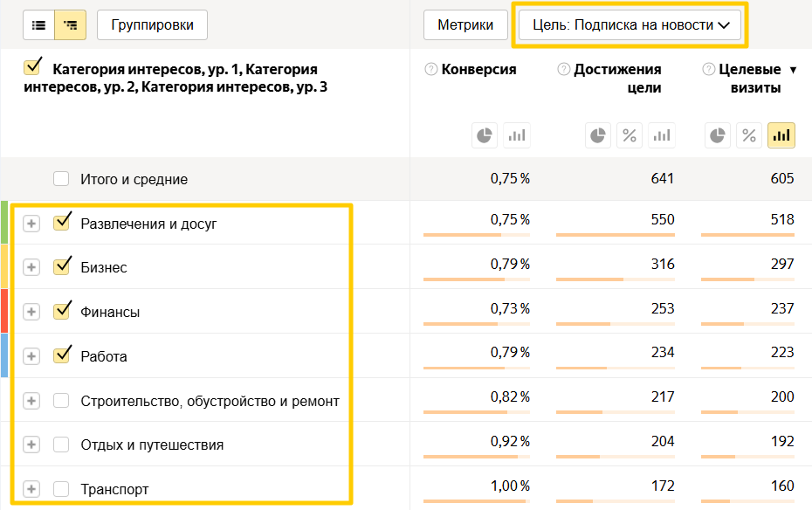Sort by Целевые визиты column header
Image resolution: width=812 pixels, height=510 pixels.
[749, 79]
